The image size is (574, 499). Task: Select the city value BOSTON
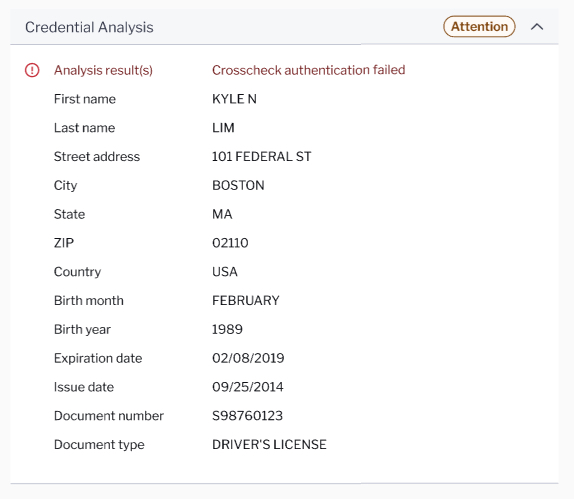click(x=238, y=185)
